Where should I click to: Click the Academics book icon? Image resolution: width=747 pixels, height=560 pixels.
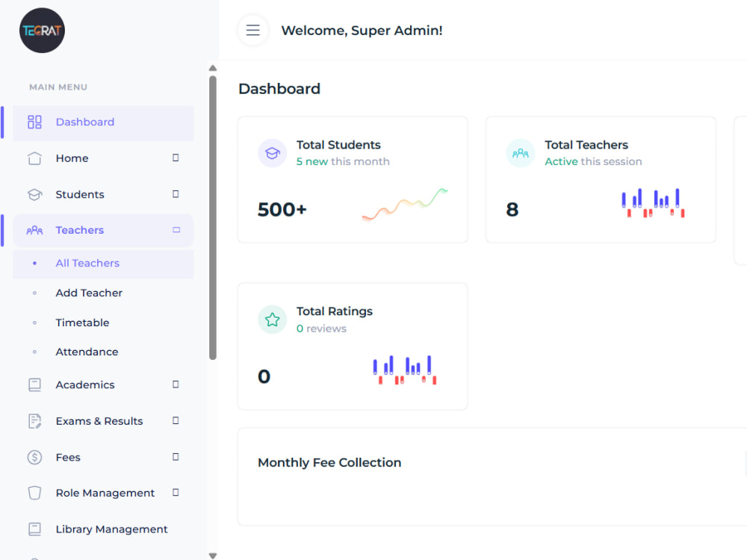pyautogui.click(x=34, y=385)
